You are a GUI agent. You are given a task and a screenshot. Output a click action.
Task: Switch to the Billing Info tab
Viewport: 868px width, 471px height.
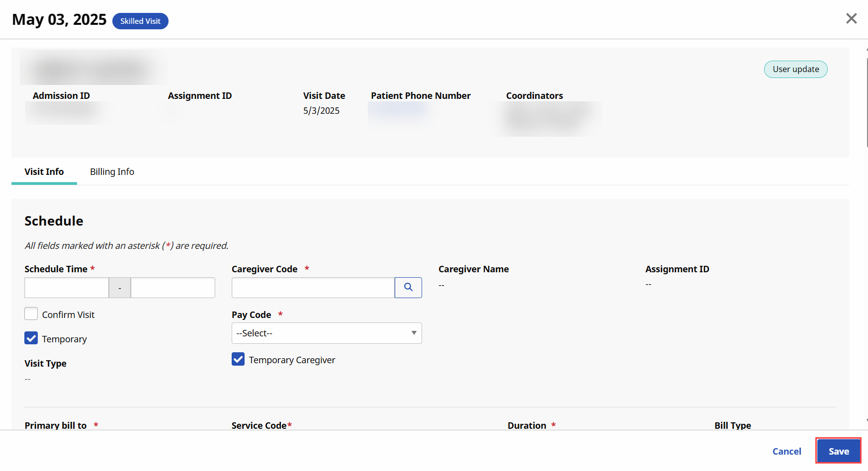[112, 172]
